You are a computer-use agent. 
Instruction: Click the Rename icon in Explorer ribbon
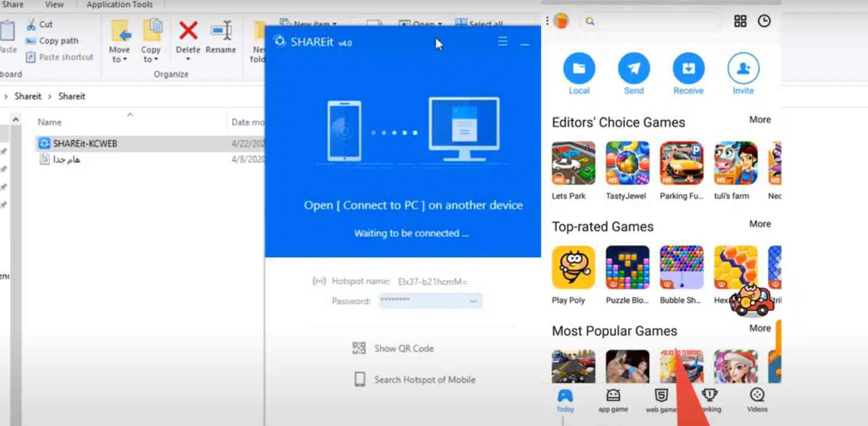tap(221, 30)
